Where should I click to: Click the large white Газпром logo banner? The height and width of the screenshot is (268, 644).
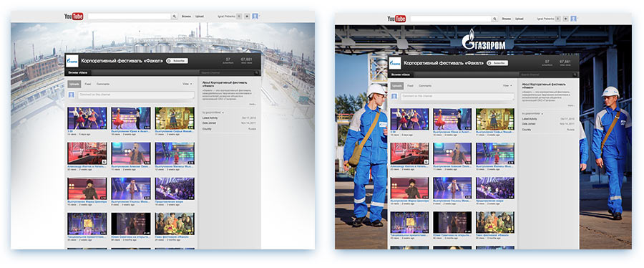coord(484,39)
